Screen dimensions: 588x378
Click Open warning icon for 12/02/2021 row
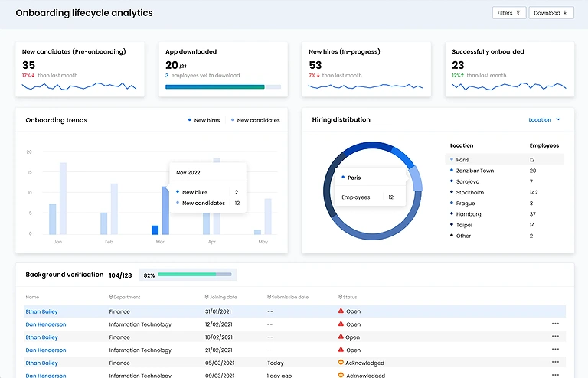[341, 324]
